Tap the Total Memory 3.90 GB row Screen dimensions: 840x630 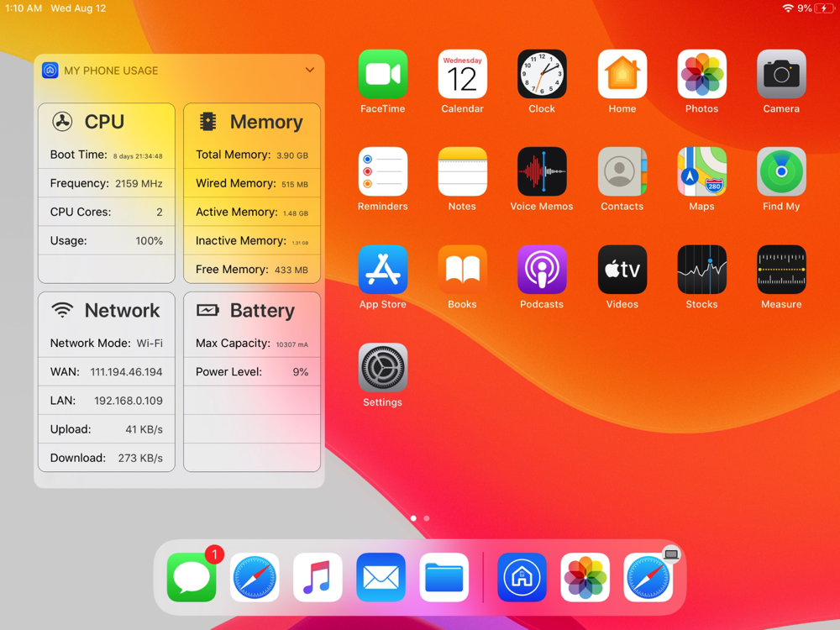(x=252, y=155)
